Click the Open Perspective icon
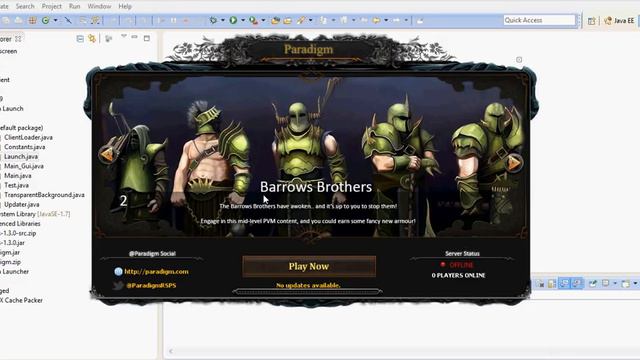Screen dimensions: 640x360 pos(591,21)
